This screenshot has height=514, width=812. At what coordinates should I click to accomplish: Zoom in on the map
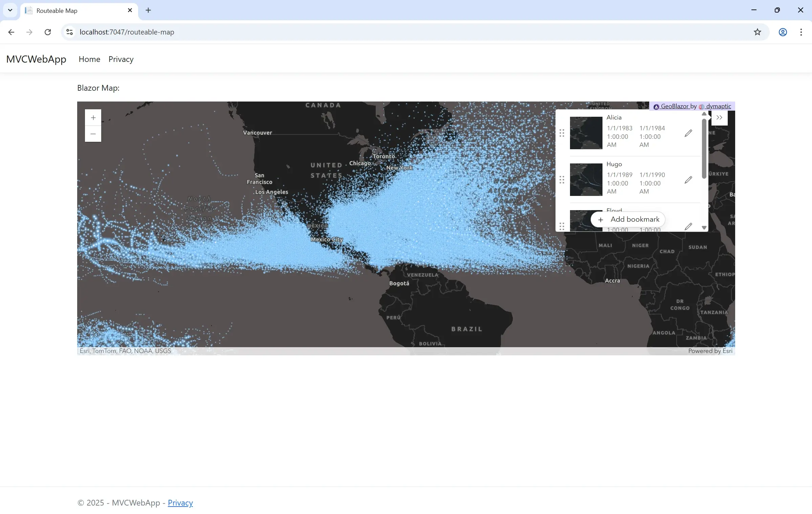[93, 117]
